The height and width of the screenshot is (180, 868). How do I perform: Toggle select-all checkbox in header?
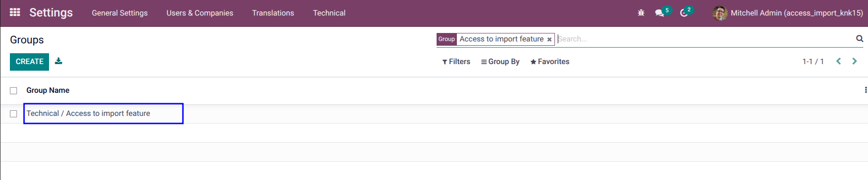[x=14, y=90]
